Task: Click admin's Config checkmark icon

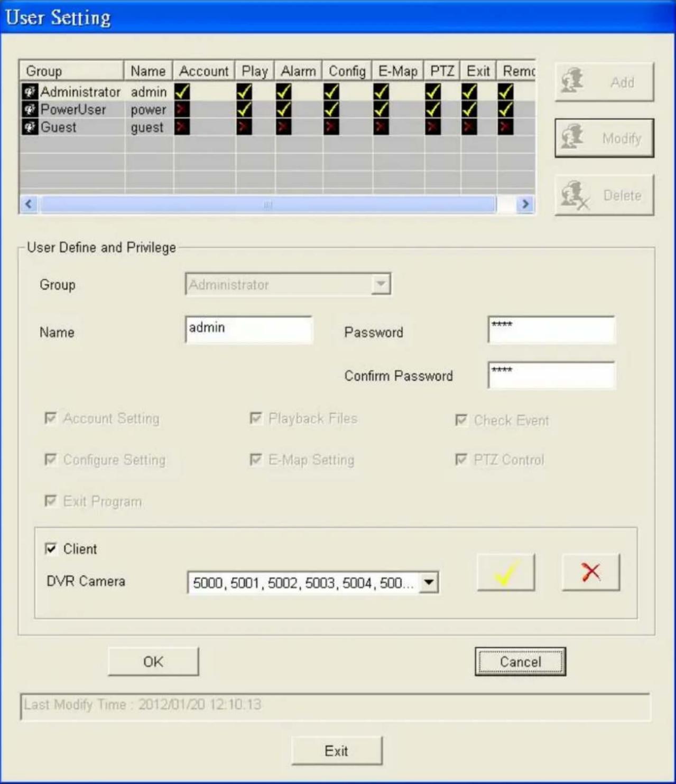Action: click(331, 92)
